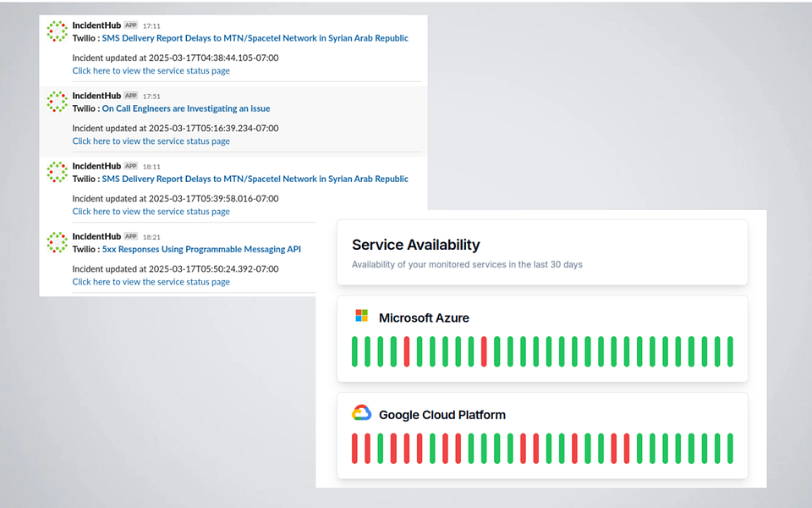
Task: View the service status page from the 17:51 message
Action: (x=151, y=141)
